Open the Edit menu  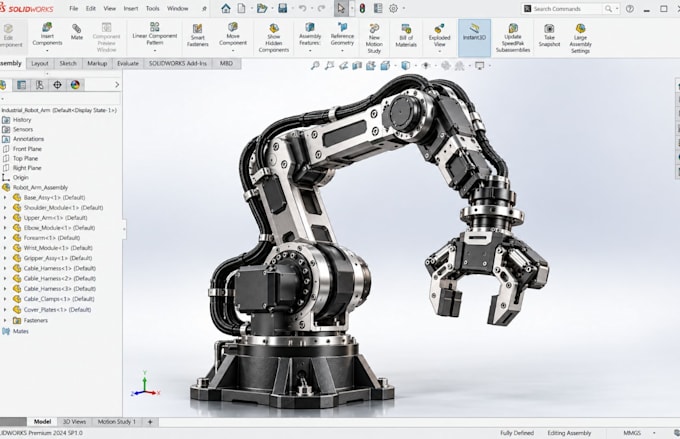click(x=91, y=8)
